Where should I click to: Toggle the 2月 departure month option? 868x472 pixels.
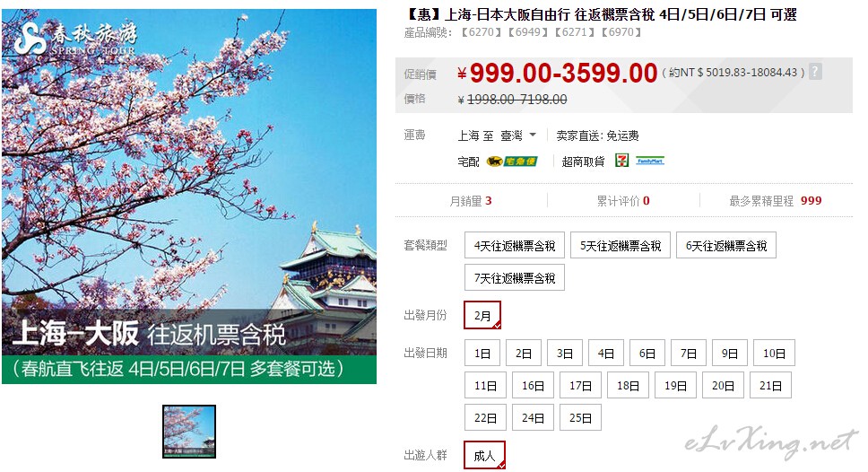pyautogui.click(x=482, y=315)
